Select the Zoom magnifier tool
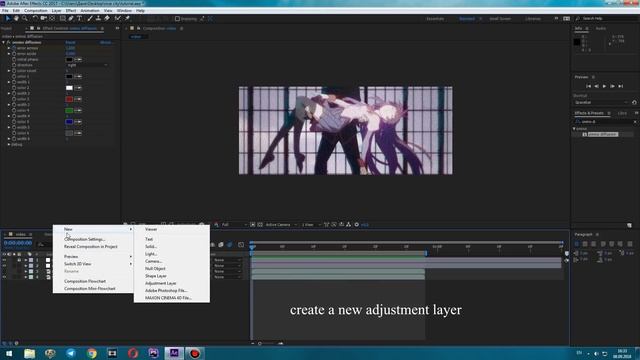Viewport: 640px width, 360px height. click(25, 18)
